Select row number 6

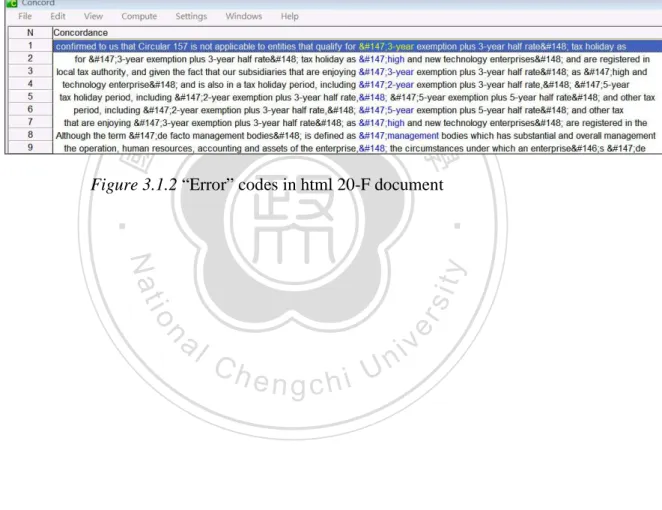30,109
